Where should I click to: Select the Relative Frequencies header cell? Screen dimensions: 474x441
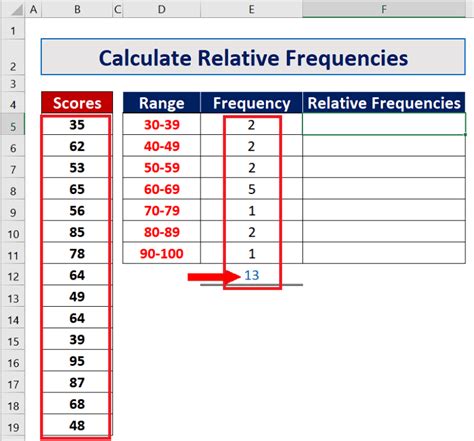tap(384, 103)
